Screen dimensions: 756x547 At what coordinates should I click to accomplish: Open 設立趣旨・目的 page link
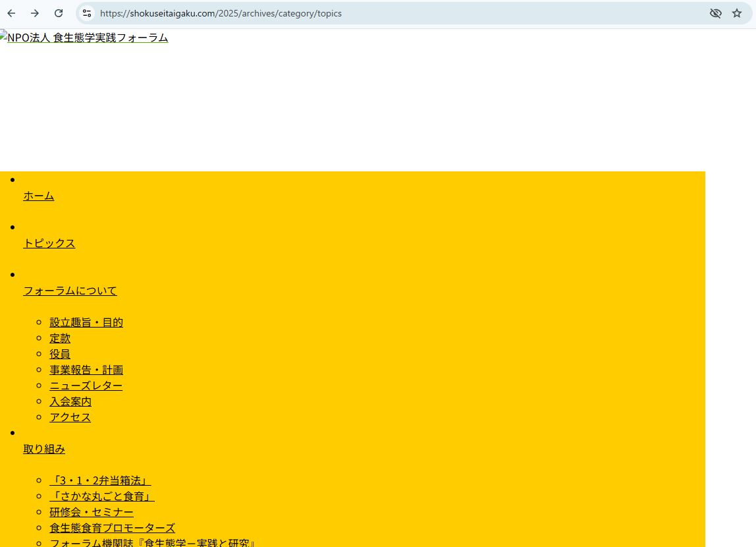(x=86, y=322)
